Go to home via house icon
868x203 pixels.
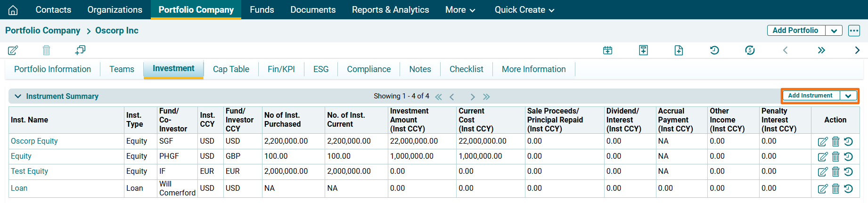pos(13,10)
